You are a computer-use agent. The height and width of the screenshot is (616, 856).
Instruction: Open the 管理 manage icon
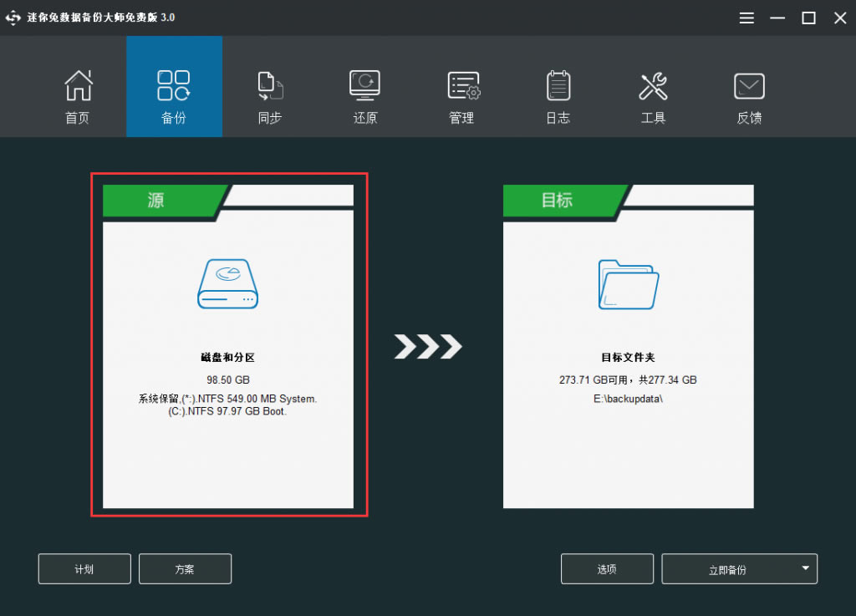[463, 85]
